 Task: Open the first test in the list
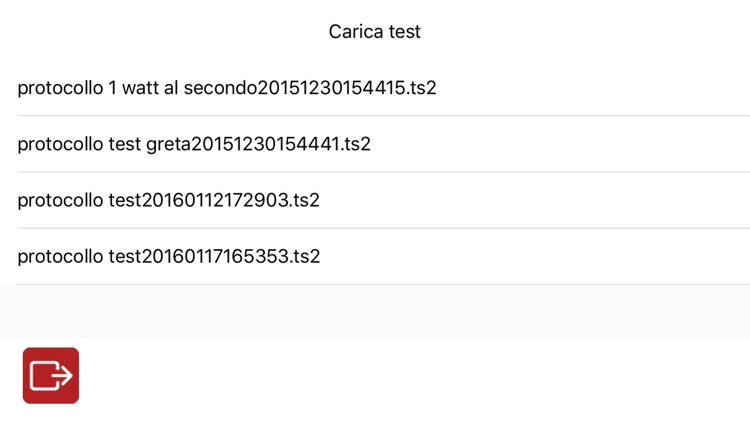(227, 88)
